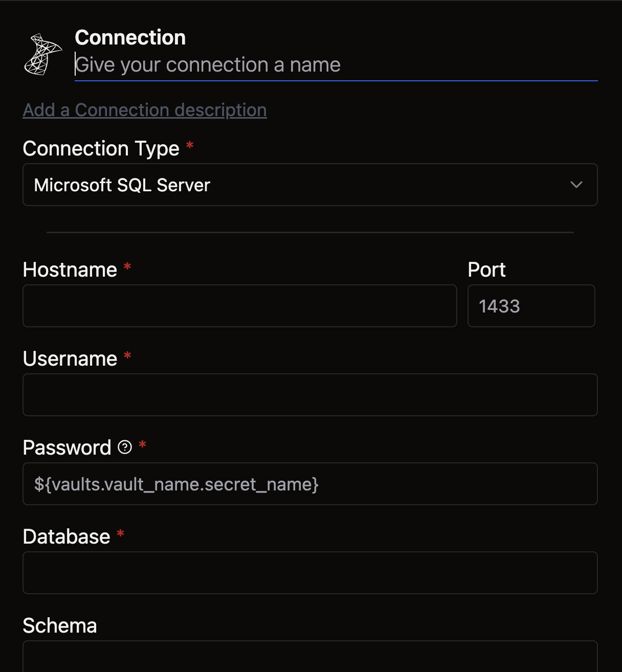This screenshot has height=672, width=622.
Task: Click the Password help question-mark icon
Action: (x=125, y=447)
